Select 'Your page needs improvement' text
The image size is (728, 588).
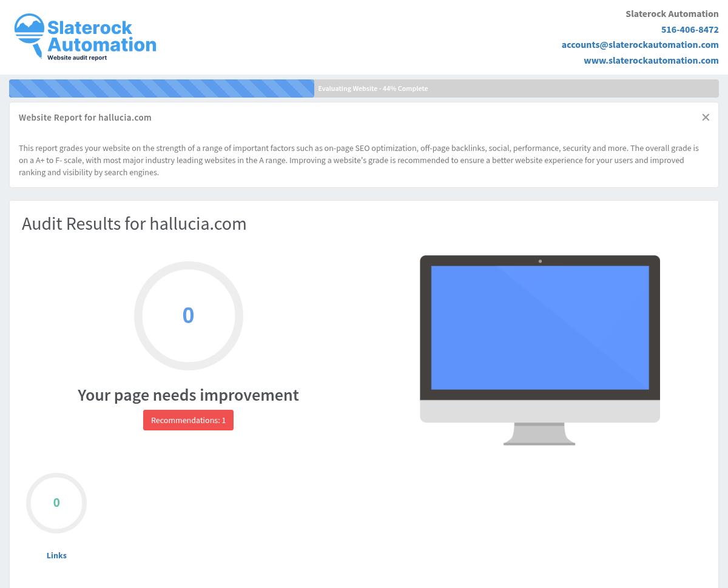click(188, 395)
